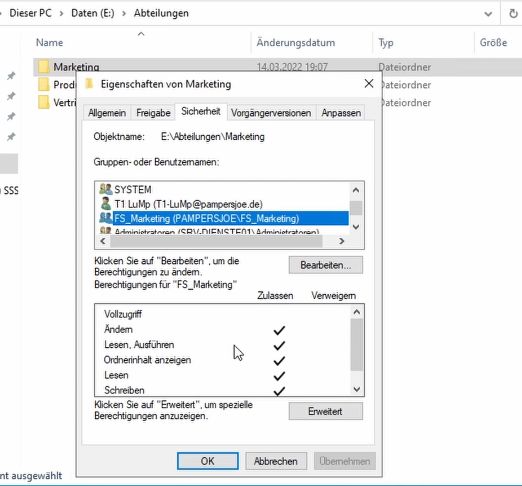The image size is (522, 486).
Task: Open the Vorgängerversionen tab
Action: click(x=271, y=113)
